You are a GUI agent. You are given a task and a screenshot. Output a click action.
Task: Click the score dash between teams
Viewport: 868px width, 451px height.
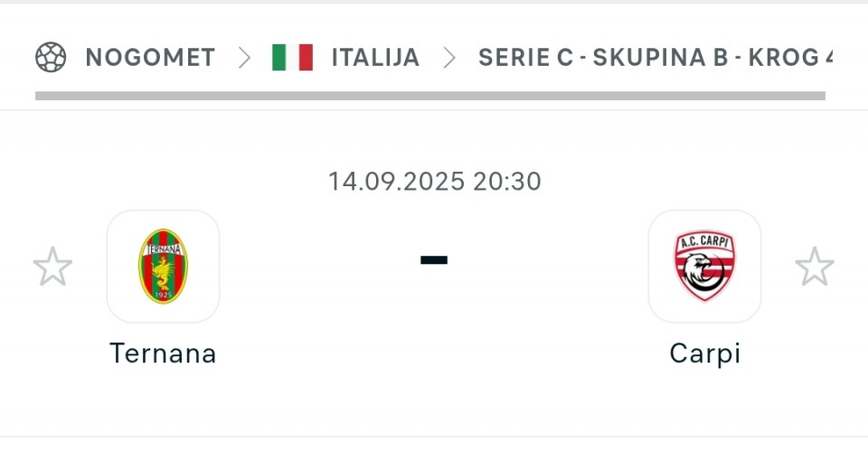coord(434,260)
